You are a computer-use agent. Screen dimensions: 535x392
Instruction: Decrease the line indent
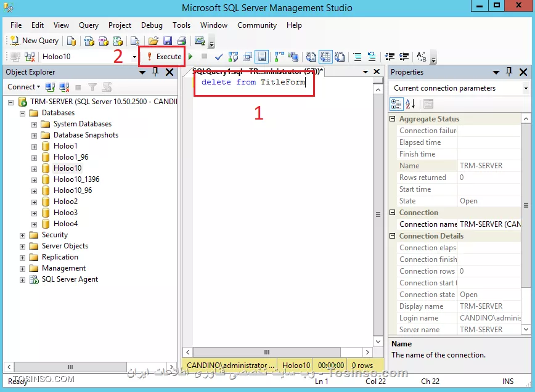point(390,57)
